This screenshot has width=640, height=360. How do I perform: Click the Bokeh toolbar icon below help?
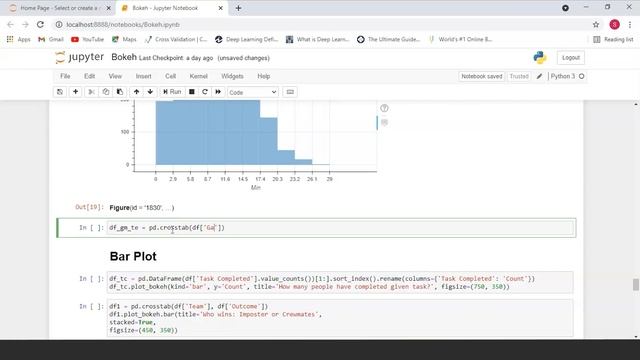click(384, 122)
